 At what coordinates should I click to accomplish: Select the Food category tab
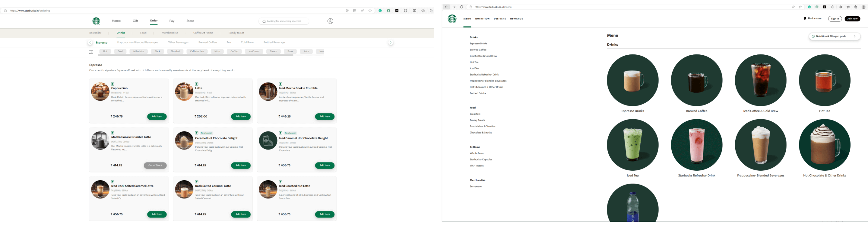click(143, 33)
